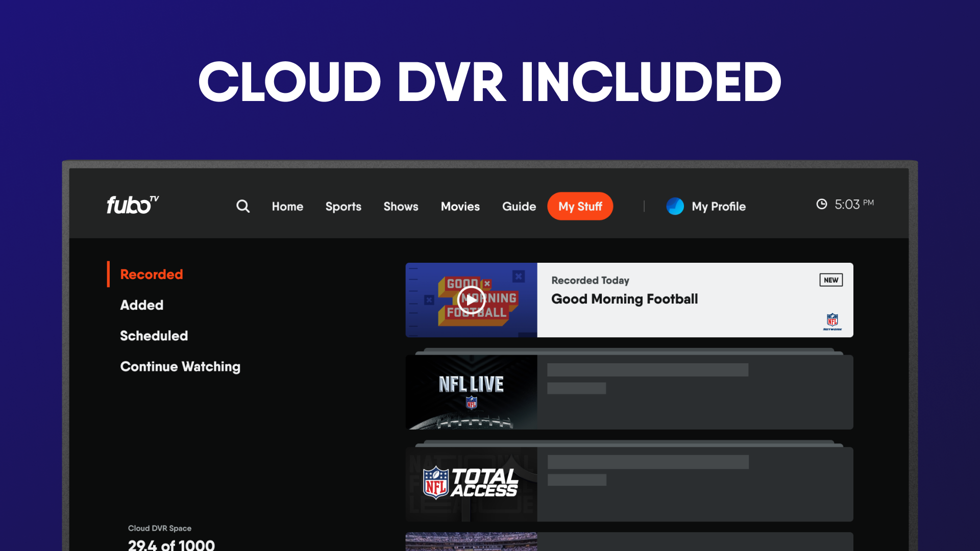Click the NFL Network logo icon
The width and height of the screenshot is (980, 551).
pyautogui.click(x=832, y=321)
